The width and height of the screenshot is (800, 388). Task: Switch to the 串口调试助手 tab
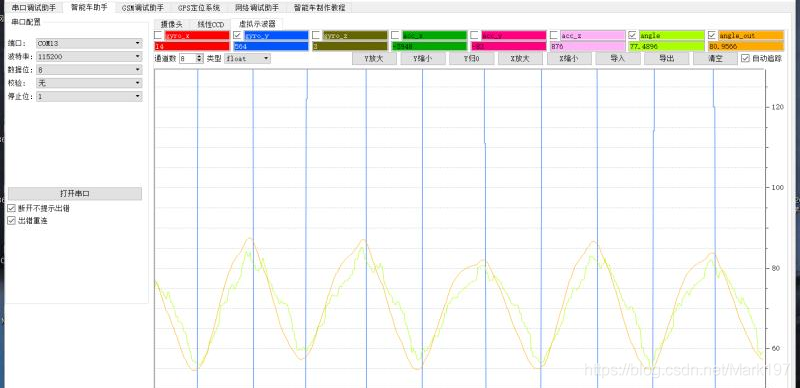tap(34, 8)
